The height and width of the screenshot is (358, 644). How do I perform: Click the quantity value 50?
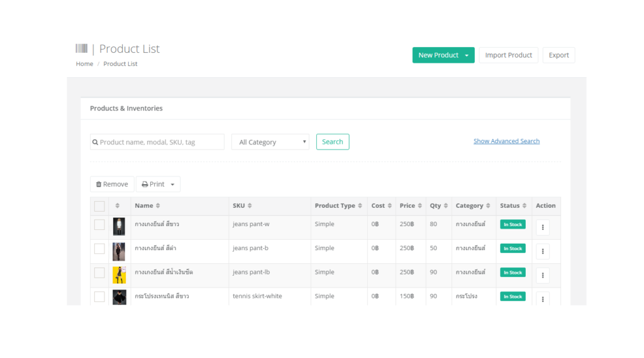pos(433,248)
